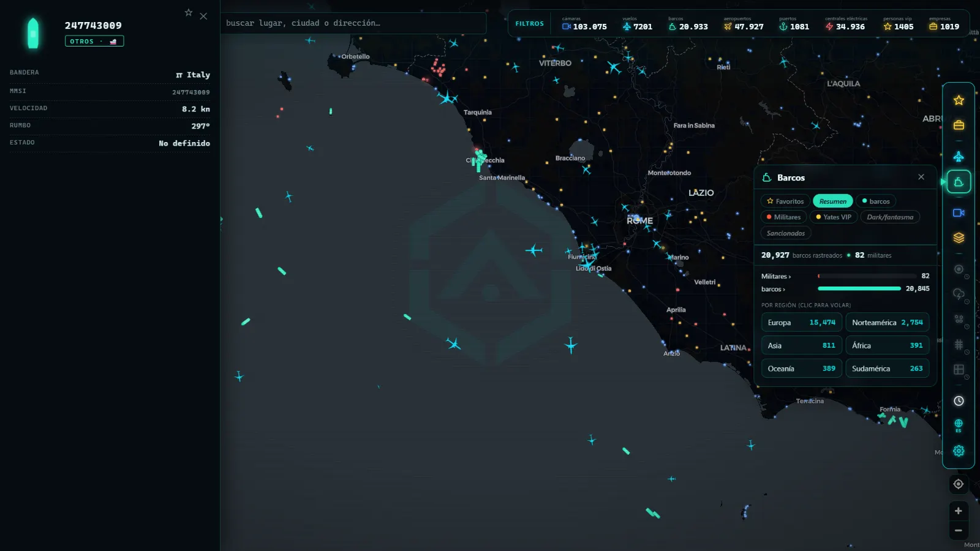Fly to Asia region

click(x=801, y=345)
